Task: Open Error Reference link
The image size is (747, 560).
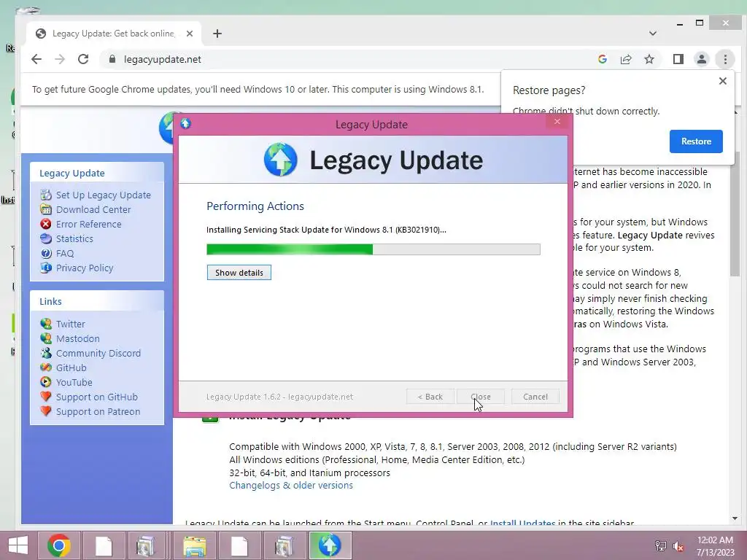Action: click(x=88, y=224)
